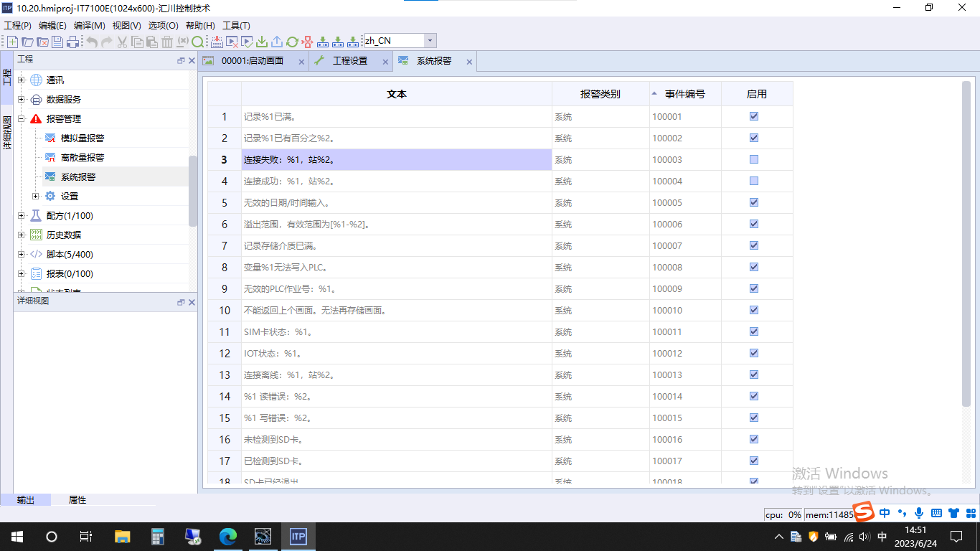The image size is (980, 551).
Task: Click the green Refresh arrows icon
Action: coord(292,42)
